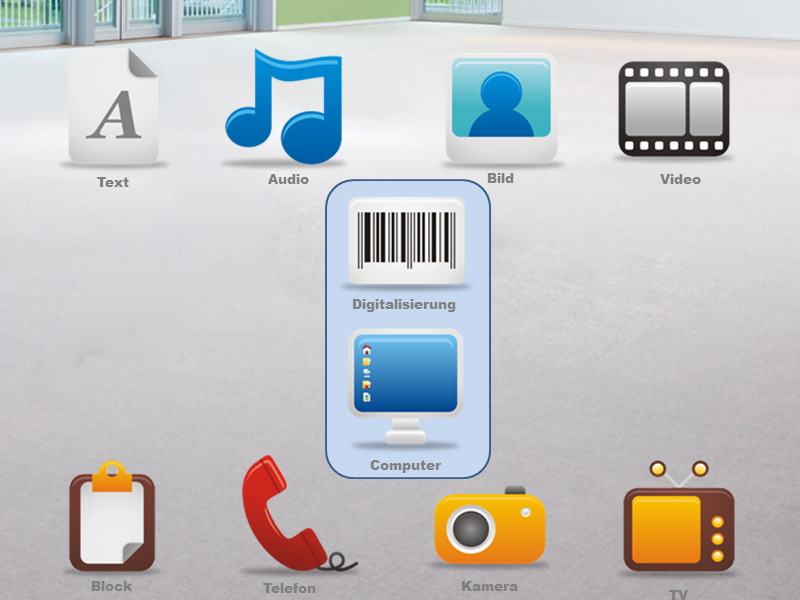
Task: Click the "Video" caption
Action: (680, 180)
